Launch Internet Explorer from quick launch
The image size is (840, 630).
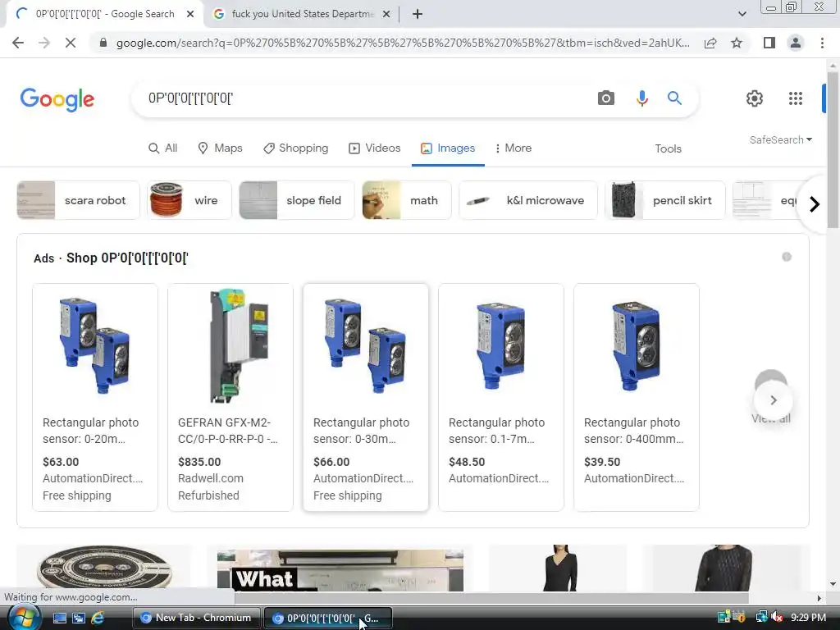pos(98,618)
